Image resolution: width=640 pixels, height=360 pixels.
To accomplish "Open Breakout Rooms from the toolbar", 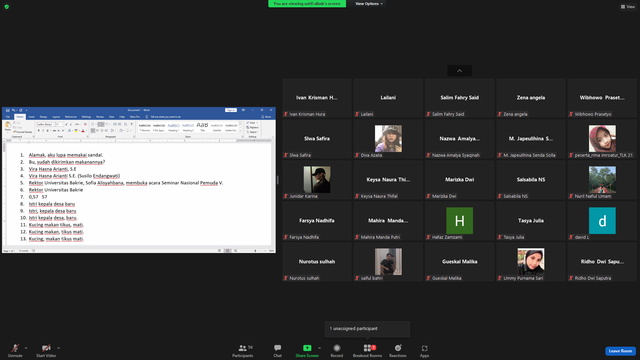I will [367, 350].
